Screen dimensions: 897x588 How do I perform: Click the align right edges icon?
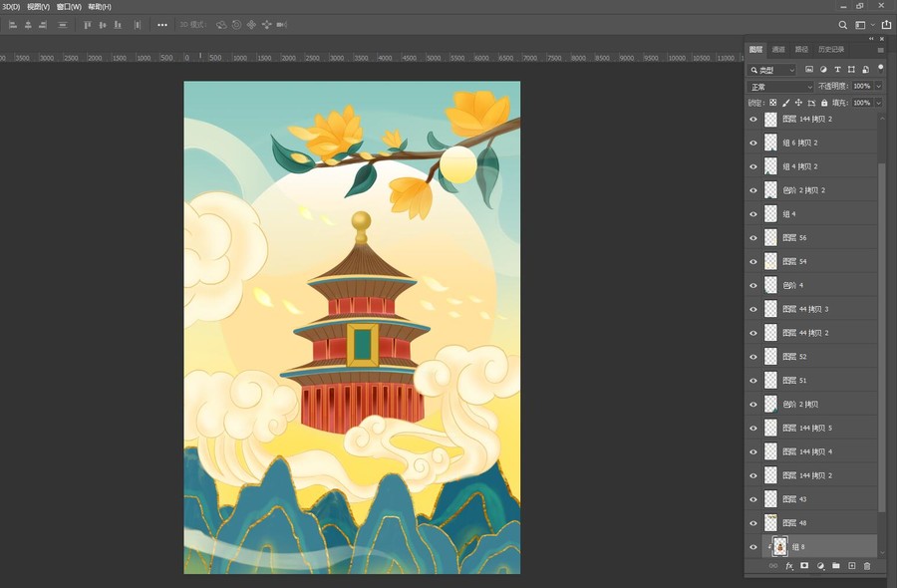[43, 25]
